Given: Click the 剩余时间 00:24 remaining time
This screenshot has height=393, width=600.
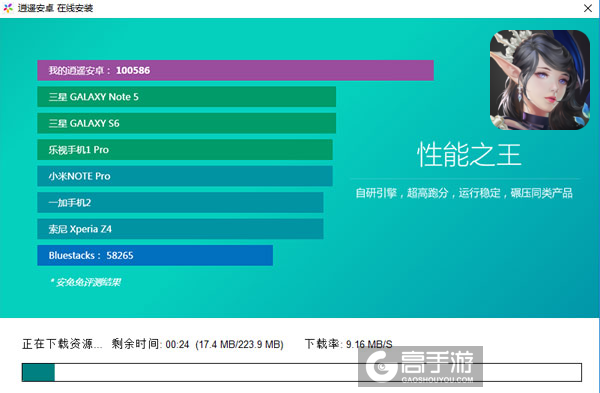Looking at the screenshot, I should tap(150, 344).
